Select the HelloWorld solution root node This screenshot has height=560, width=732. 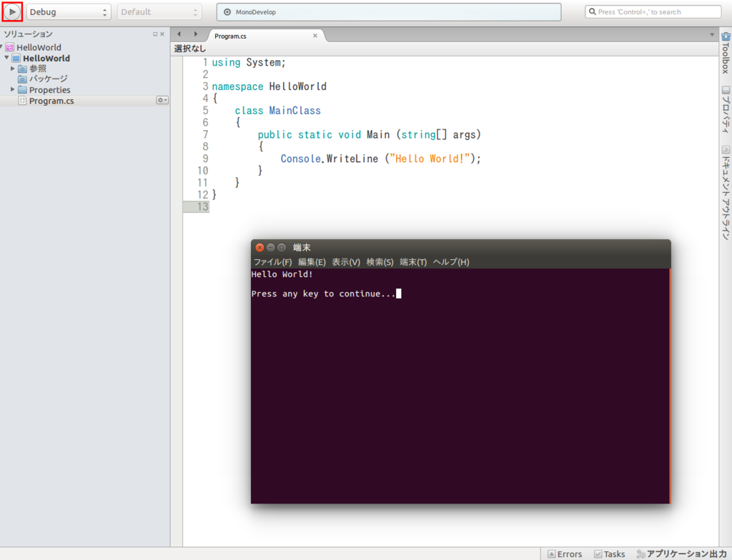(x=39, y=47)
